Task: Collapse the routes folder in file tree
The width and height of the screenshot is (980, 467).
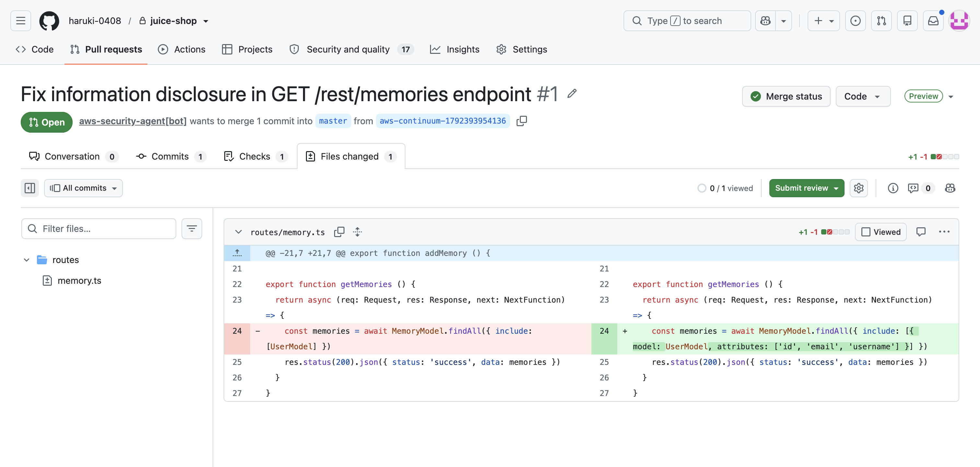Action: 27,260
